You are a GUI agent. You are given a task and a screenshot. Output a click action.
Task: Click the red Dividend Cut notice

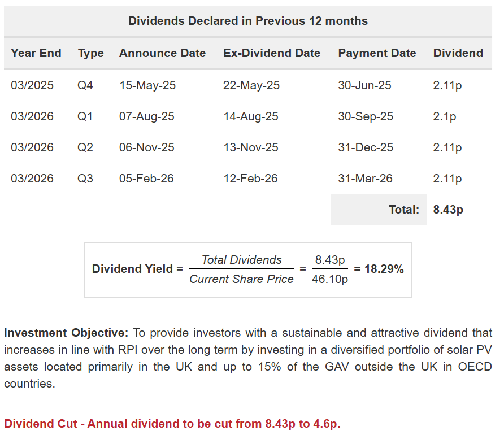(172, 423)
